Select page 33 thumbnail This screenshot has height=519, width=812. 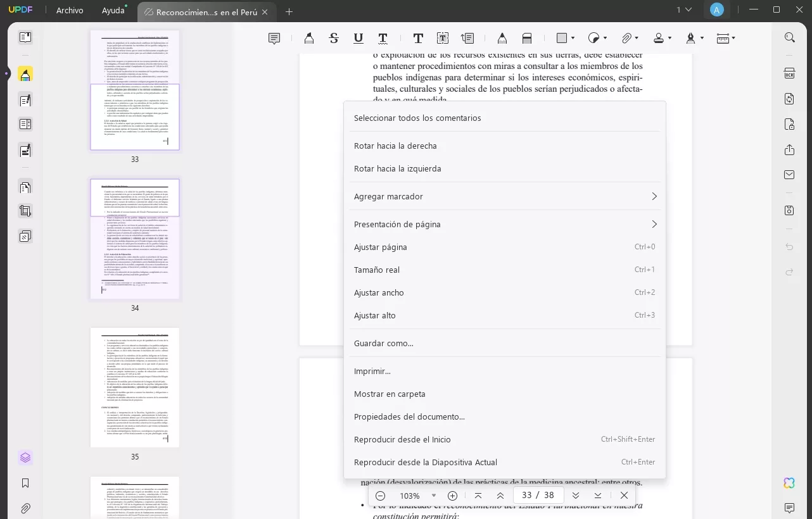click(x=135, y=90)
